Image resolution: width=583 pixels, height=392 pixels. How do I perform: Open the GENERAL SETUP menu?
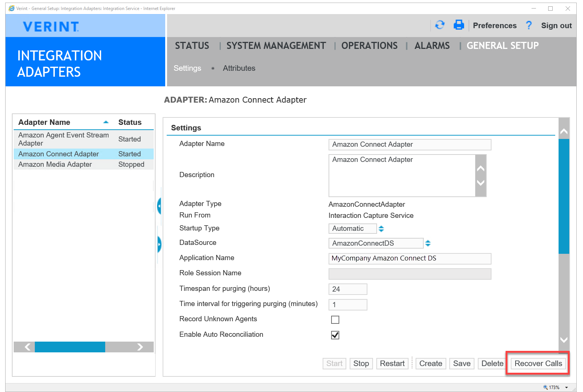503,46
